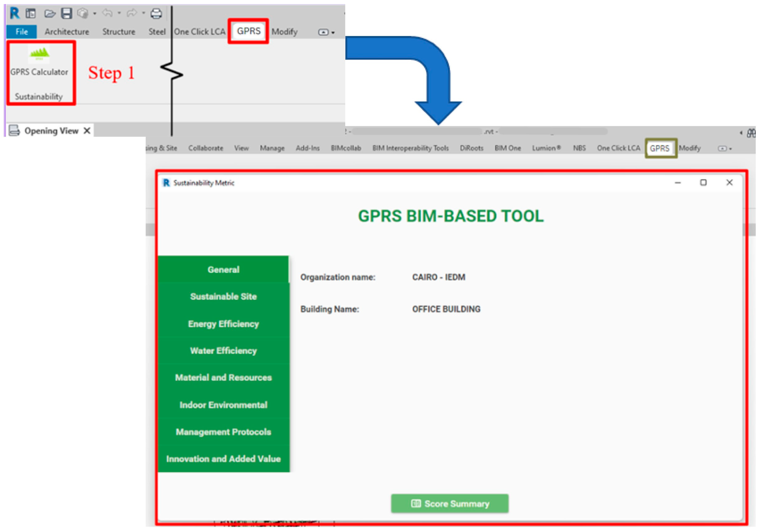The image size is (759, 532).
Task: Select Innovation and Added Value section
Action: (223, 459)
